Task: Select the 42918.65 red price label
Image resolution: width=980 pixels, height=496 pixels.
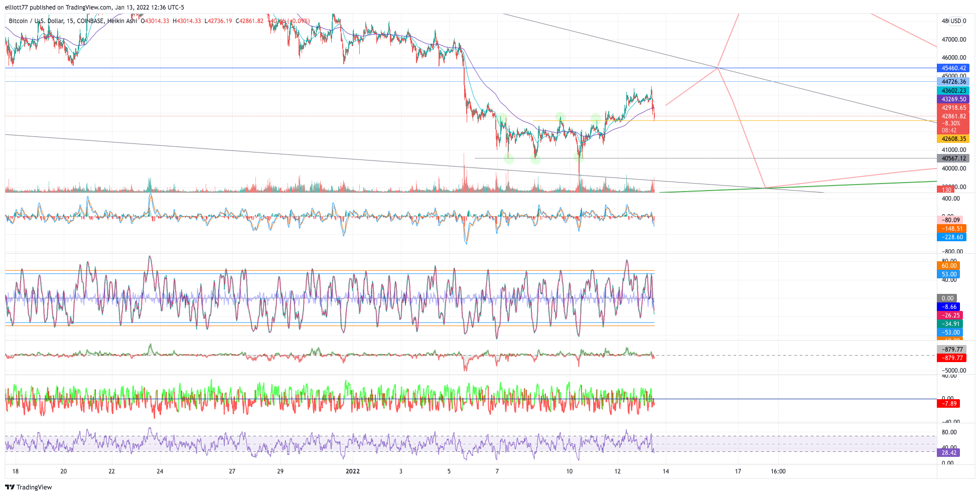Action: (x=953, y=108)
